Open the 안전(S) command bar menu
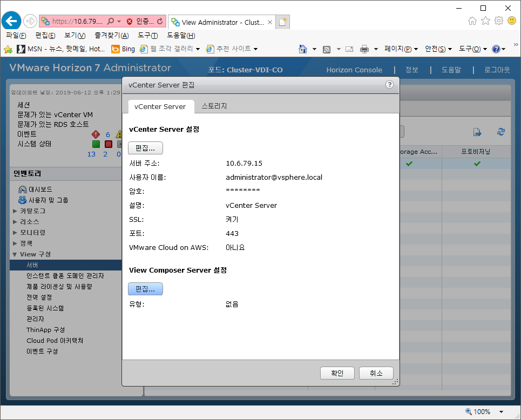This screenshot has width=521, height=420. (438, 49)
